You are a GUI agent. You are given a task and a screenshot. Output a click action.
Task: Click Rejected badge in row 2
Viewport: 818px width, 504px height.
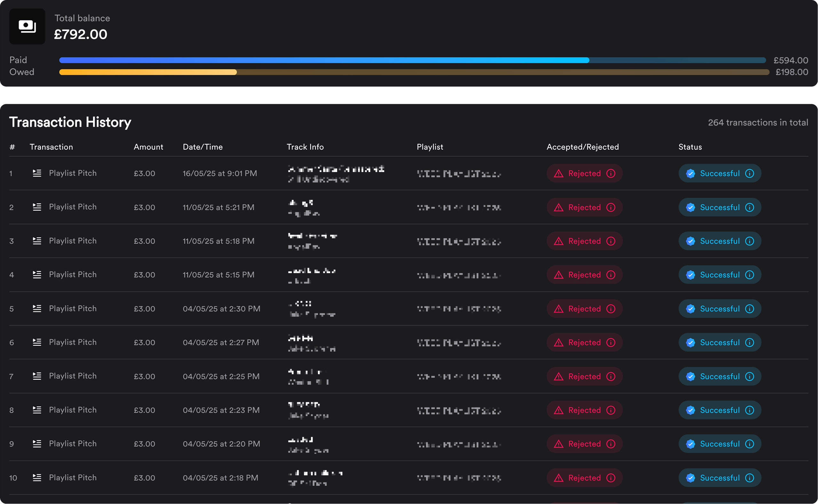pos(584,207)
